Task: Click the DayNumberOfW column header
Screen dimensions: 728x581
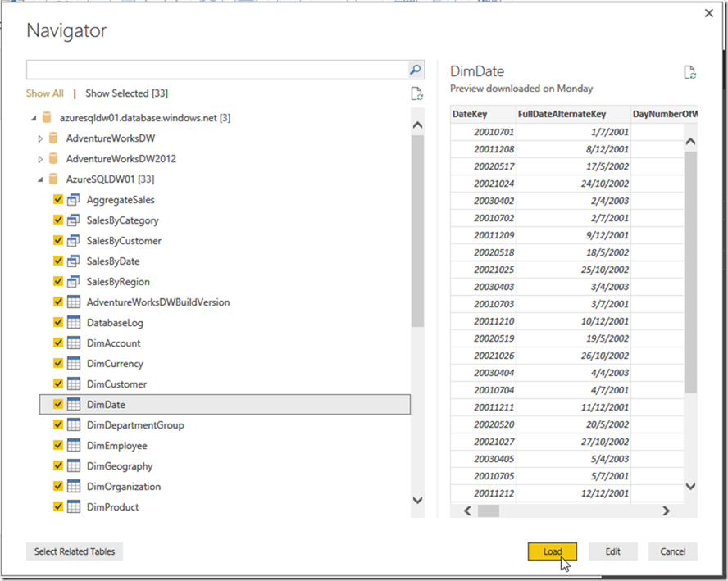Action: (664, 114)
